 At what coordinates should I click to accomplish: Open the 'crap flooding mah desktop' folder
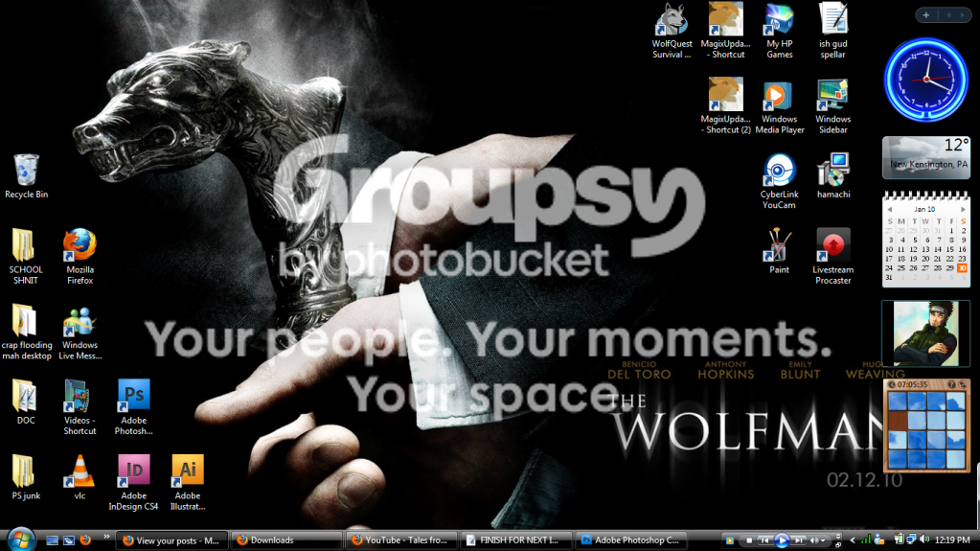[26, 333]
